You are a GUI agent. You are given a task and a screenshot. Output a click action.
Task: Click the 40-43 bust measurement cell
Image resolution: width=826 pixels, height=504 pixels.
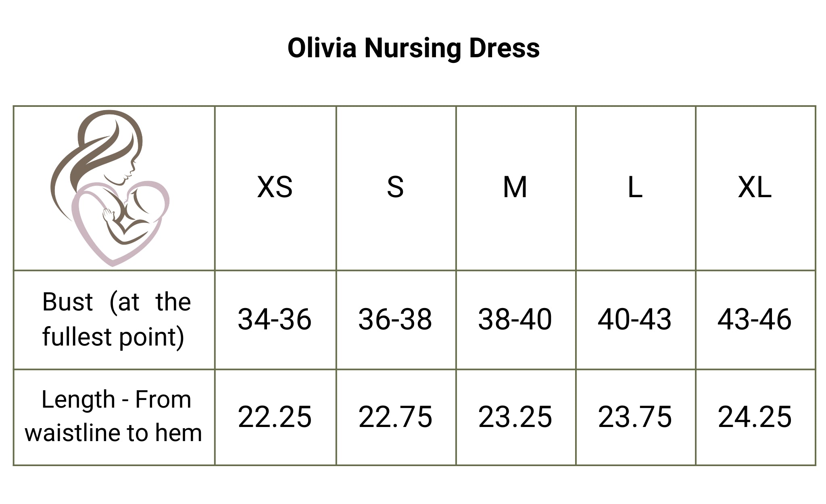coord(635,319)
